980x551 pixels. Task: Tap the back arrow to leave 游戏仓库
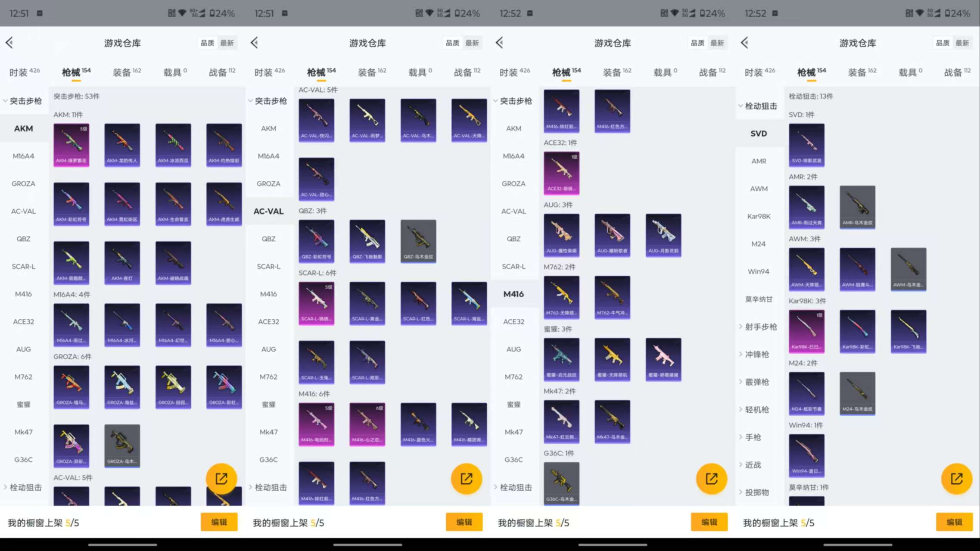9,43
